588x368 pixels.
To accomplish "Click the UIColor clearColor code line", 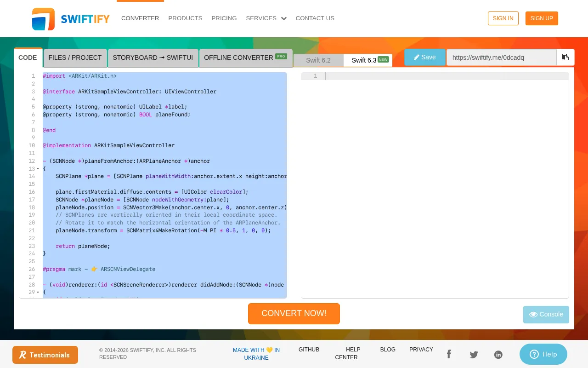I will (x=152, y=192).
